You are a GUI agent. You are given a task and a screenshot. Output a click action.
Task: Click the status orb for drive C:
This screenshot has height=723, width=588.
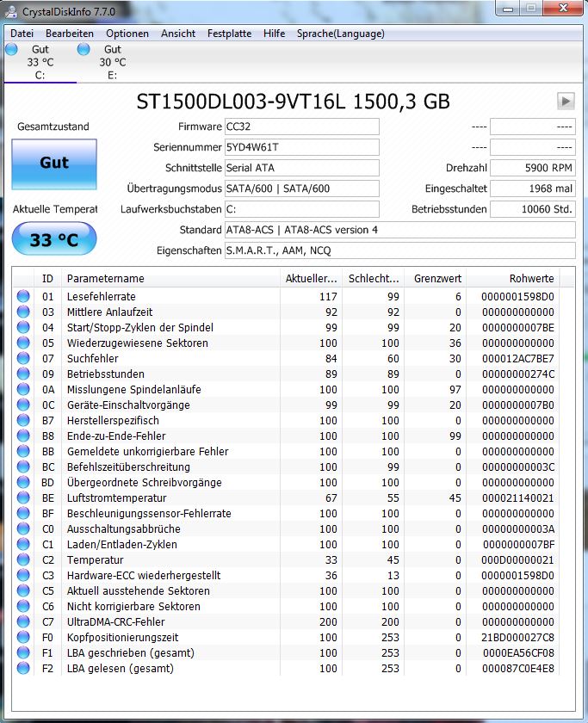tap(11, 50)
